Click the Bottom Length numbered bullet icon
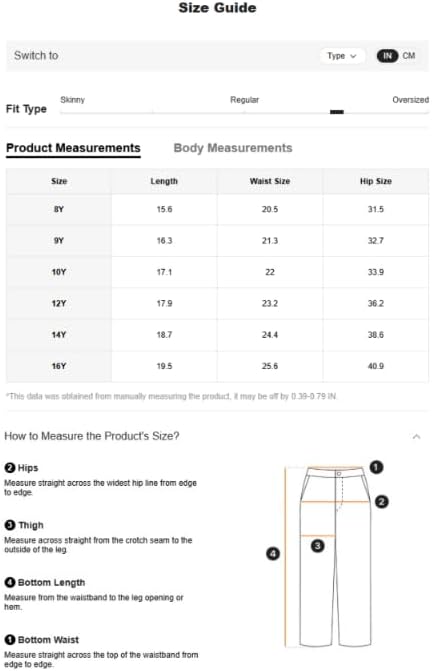Screen dimensions: 432x671 tap(10, 582)
